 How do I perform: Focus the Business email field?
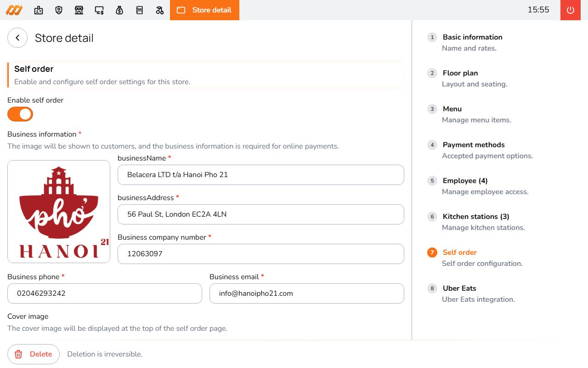[x=307, y=293]
